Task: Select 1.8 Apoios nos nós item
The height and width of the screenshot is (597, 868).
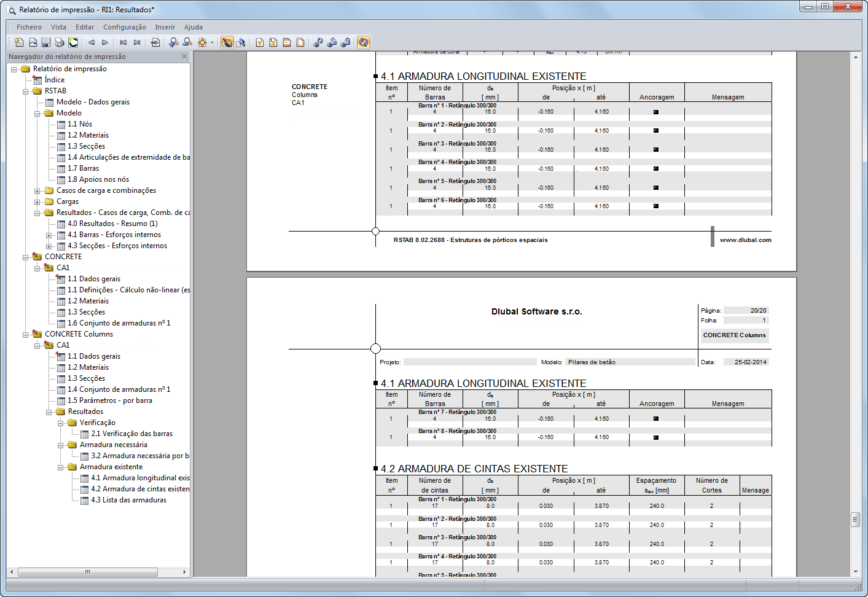Action: coord(98,179)
